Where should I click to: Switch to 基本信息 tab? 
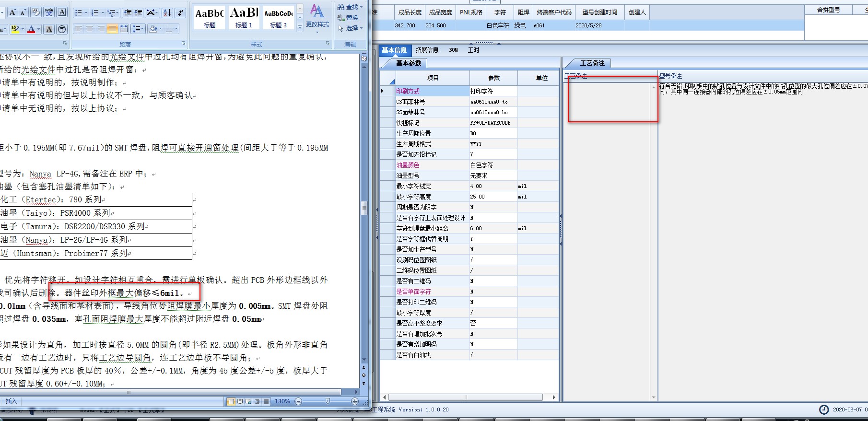click(x=394, y=50)
